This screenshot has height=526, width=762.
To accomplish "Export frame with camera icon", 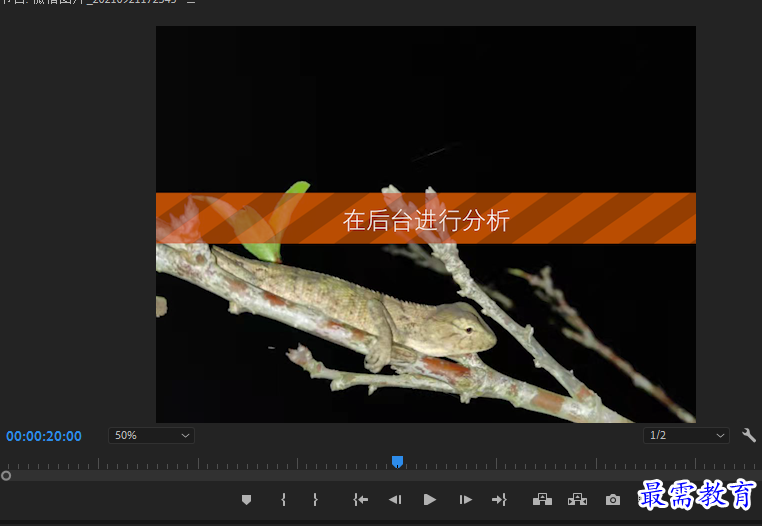I will 613,500.
